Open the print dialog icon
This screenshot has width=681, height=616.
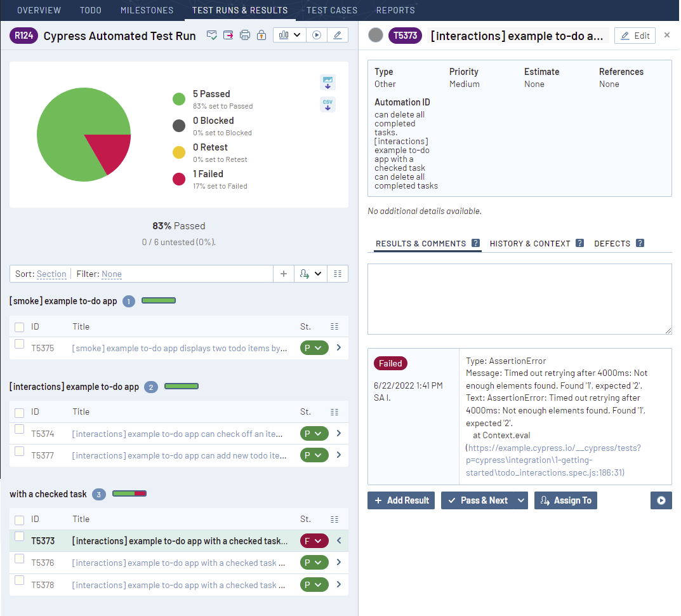pos(245,35)
